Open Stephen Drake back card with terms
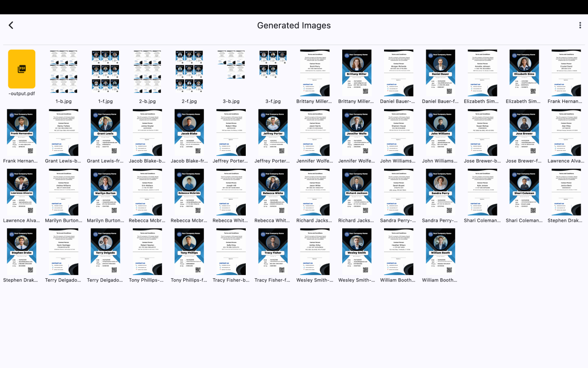The image size is (588, 368). [566, 192]
